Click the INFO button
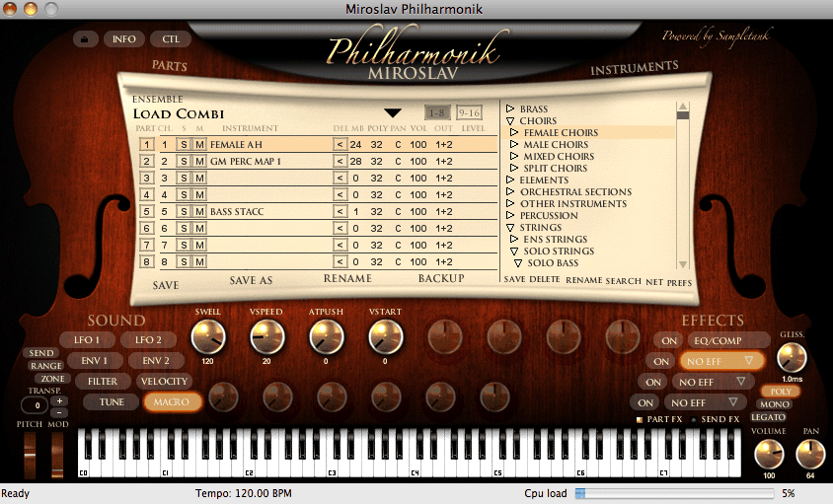The width and height of the screenshot is (833, 504). pyautogui.click(x=124, y=39)
